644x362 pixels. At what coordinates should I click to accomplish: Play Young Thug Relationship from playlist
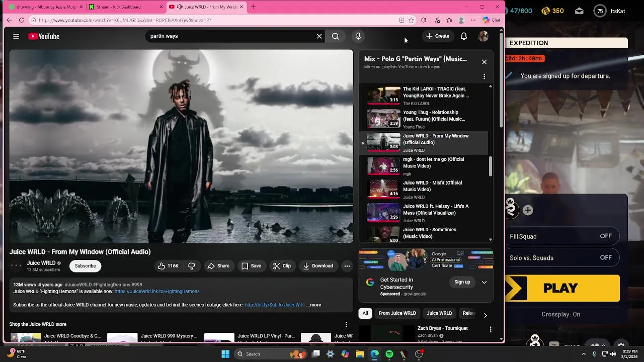[424, 119]
